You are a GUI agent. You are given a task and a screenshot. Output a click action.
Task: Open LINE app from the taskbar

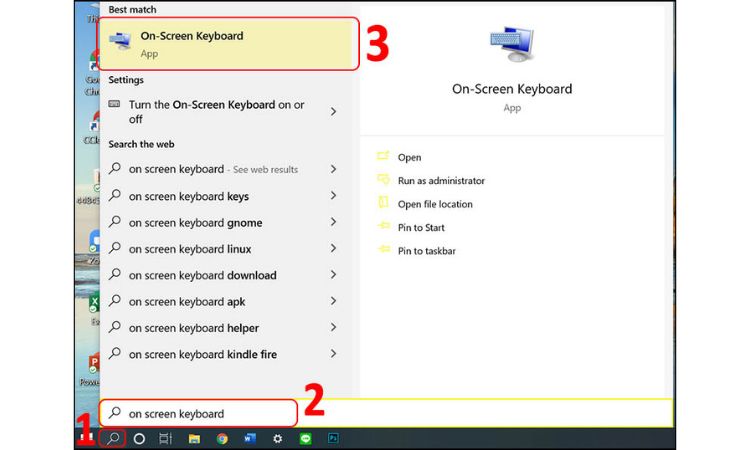(306, 438)
